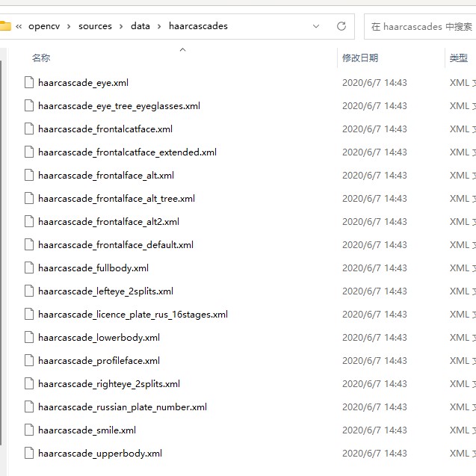Expand the chevron after opencv breadcrumb
This screenshot has height=476, width=476.
point(69,26)
